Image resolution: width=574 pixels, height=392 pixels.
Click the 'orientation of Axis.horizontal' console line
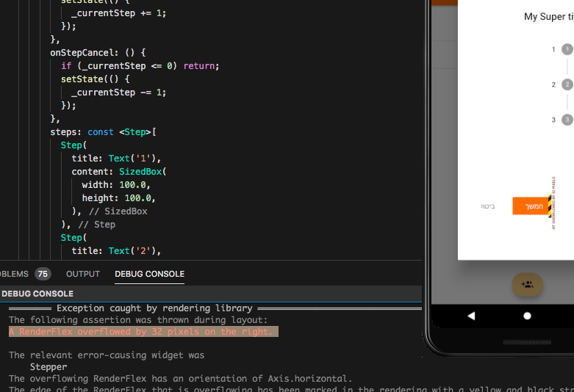point(180,379)
